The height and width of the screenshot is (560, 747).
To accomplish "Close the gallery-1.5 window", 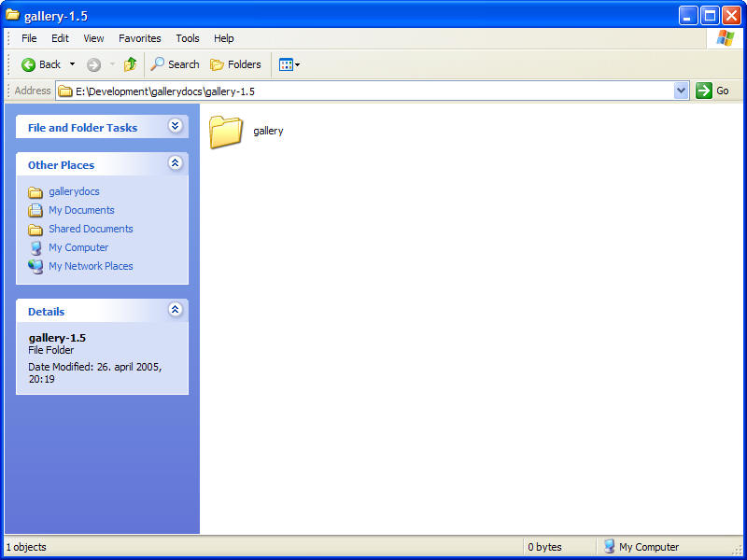I will (x=731, y=16).
